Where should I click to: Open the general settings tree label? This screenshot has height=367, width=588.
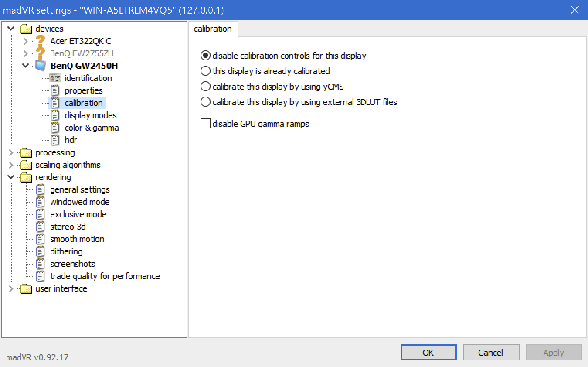(x=80, y=189)
